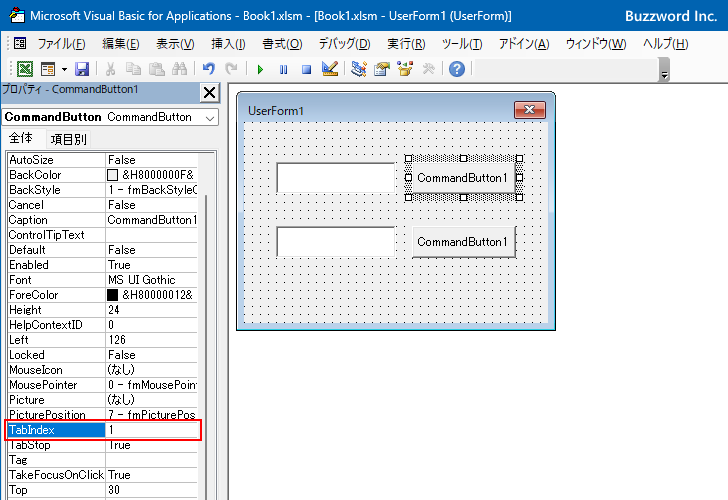Open the デバッグ(D) menu
The height and width of the screenshot is (500, 728).
click(344, 44)
